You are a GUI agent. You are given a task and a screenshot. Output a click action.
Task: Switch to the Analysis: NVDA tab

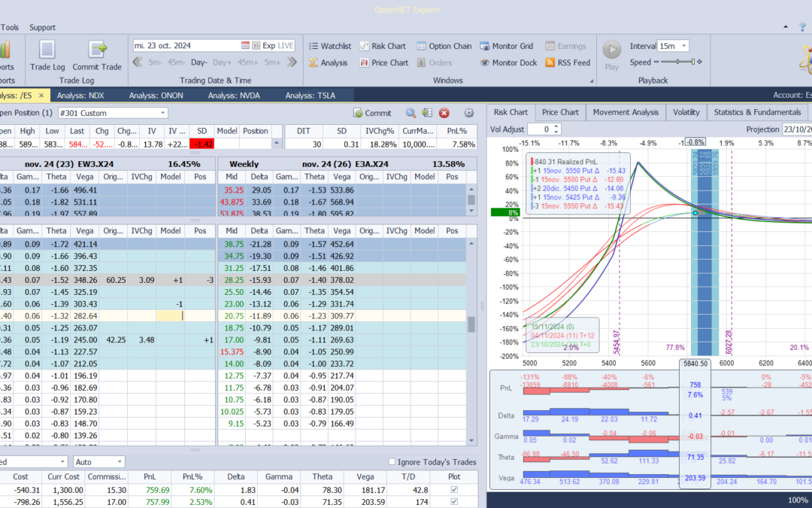click(x=233, y=95)
